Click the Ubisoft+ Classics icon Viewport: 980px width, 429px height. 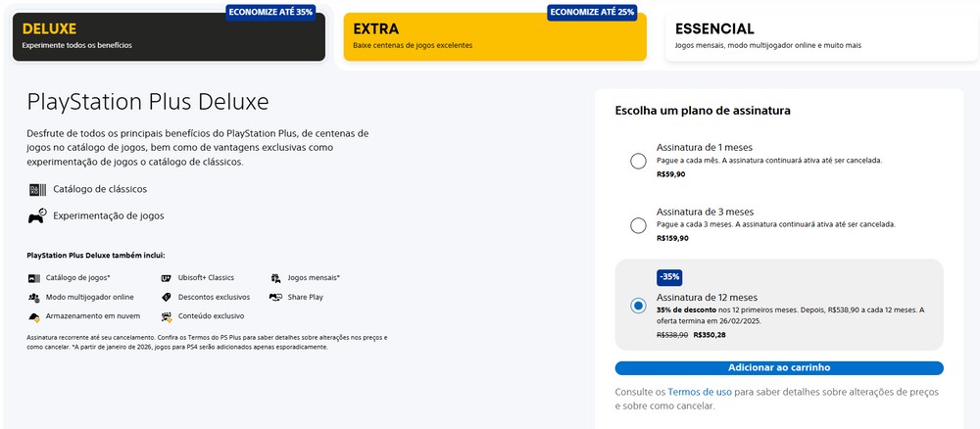(x=167, y=278)
